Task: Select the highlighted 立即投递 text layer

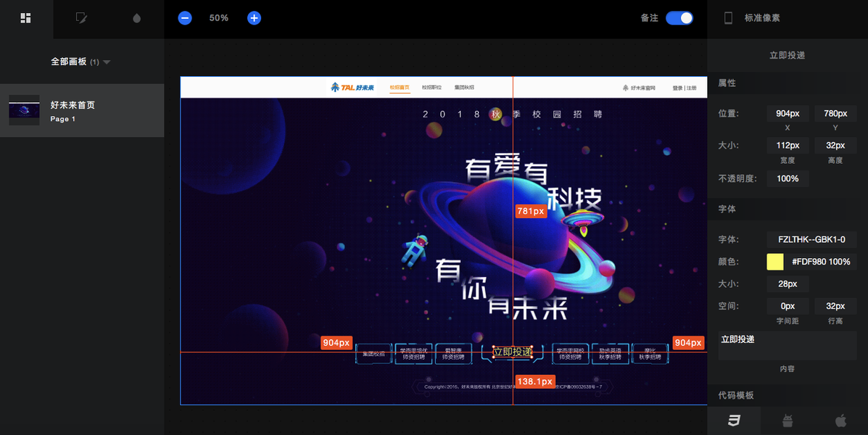Action: 513,352
